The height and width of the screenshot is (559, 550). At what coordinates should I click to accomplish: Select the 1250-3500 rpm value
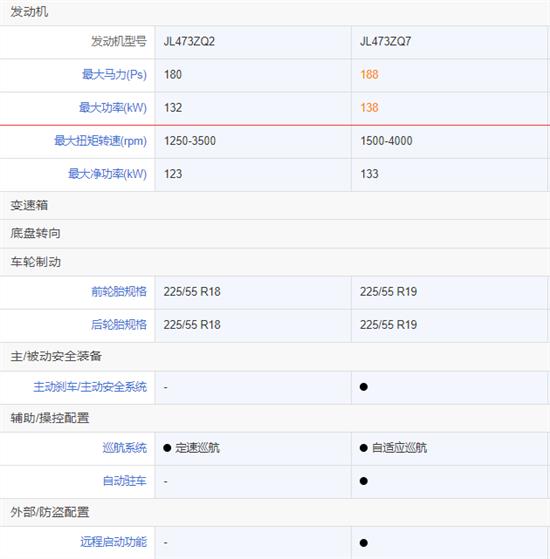coord(190,141)
